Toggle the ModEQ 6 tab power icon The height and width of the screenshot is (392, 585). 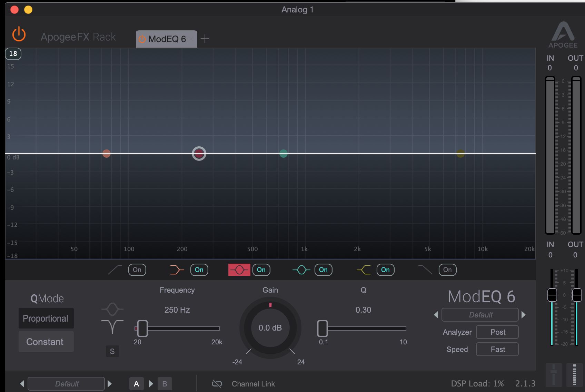click(142, 39)
